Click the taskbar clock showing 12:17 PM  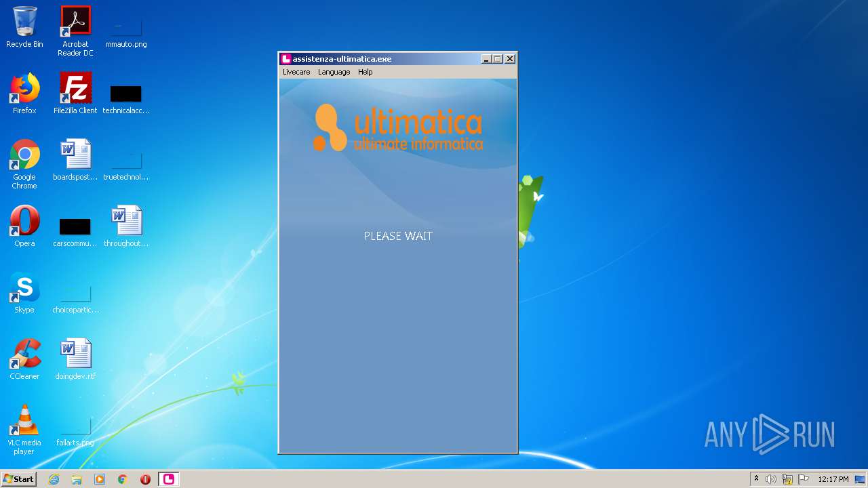point(833,479)
